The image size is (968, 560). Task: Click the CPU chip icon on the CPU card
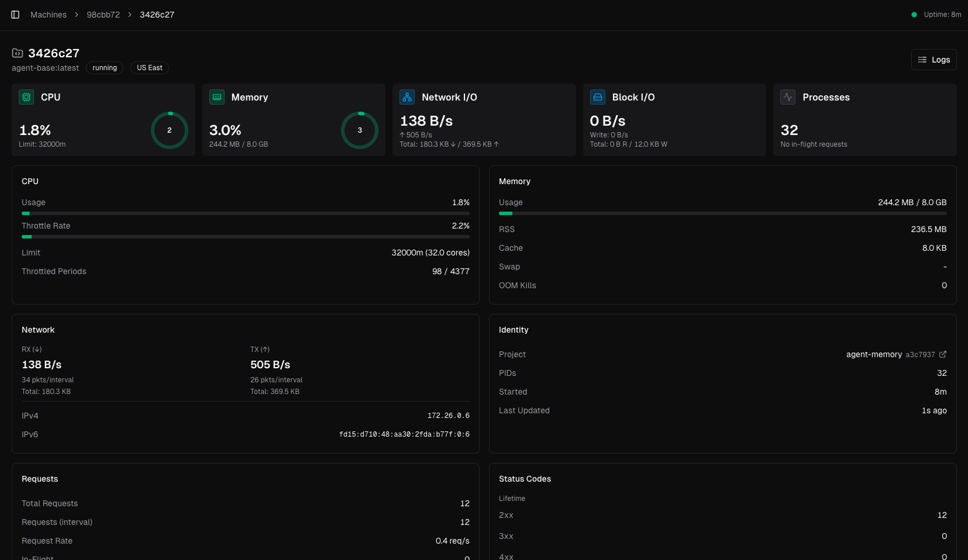pyautogui.click(x=26, y=97)
